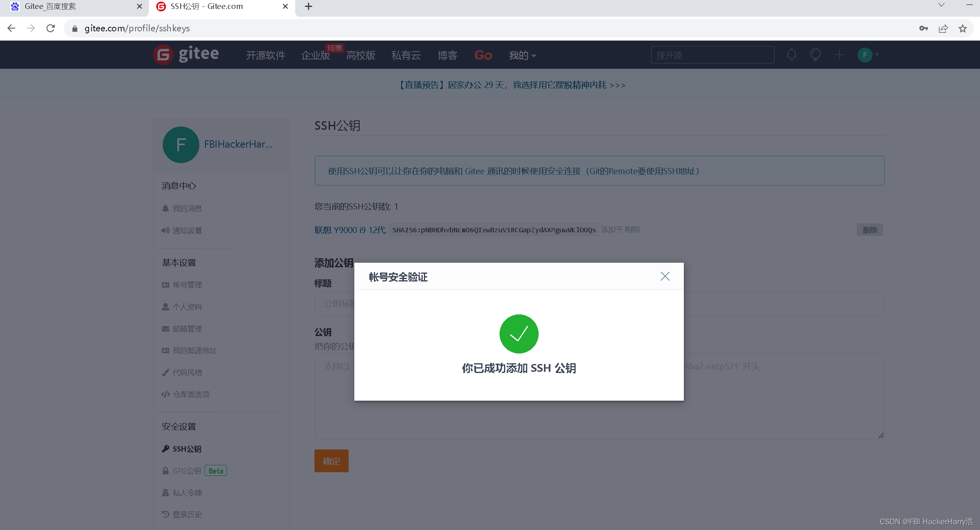Share this page via share icon
Image resolution: width=980 pixels, height=530 pixels.
click(x=943, y=28)
